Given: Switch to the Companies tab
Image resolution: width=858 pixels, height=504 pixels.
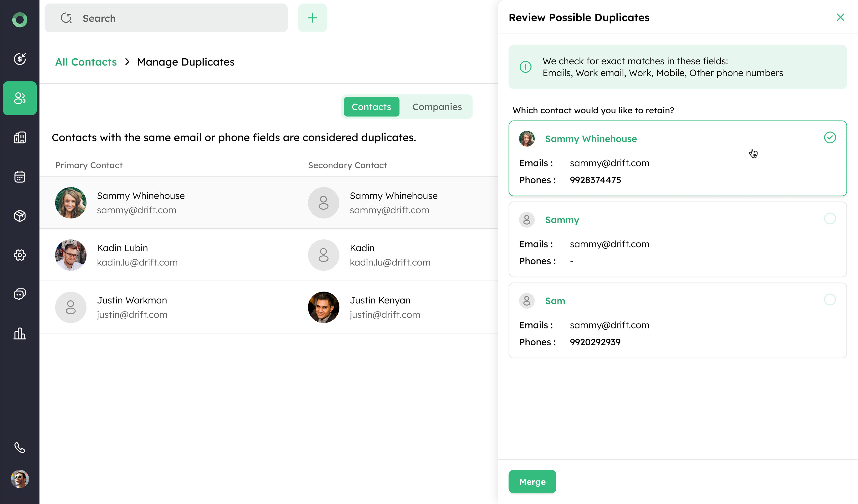Looking at the screenshot, I should click(x=437, y=107).
